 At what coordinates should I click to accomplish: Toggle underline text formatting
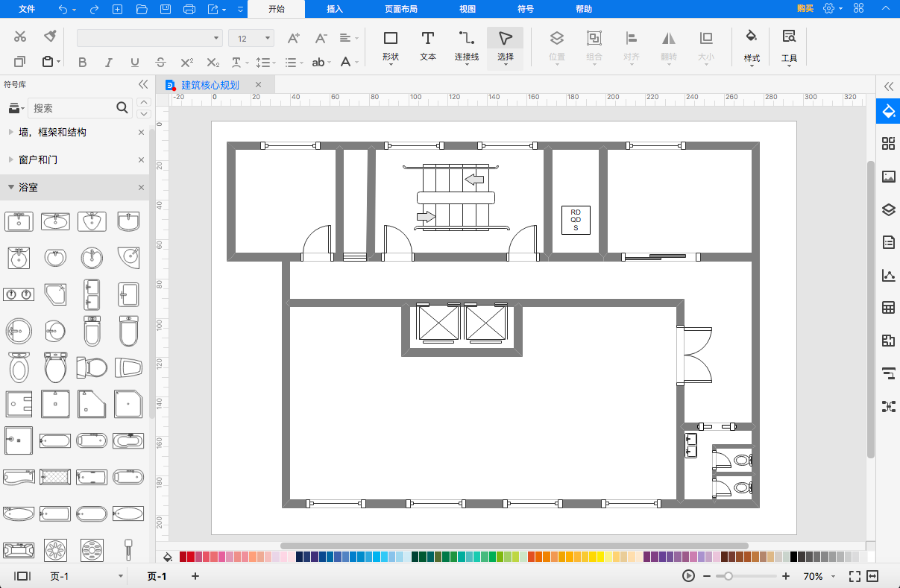click(135, 63)
